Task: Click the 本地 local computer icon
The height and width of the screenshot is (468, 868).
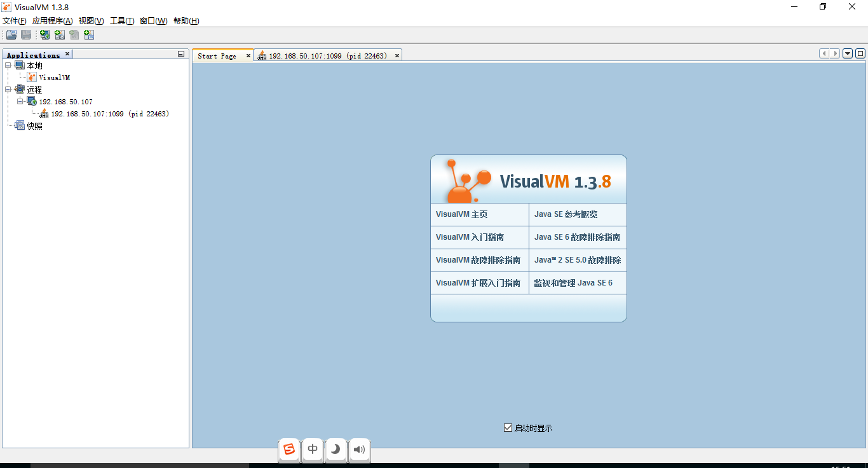Action: tap(20, 65)
